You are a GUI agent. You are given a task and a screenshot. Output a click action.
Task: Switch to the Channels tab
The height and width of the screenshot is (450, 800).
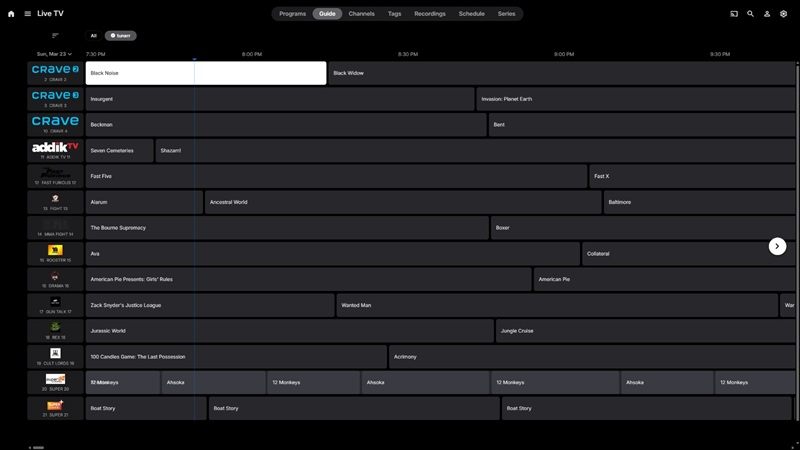(361, 14)
